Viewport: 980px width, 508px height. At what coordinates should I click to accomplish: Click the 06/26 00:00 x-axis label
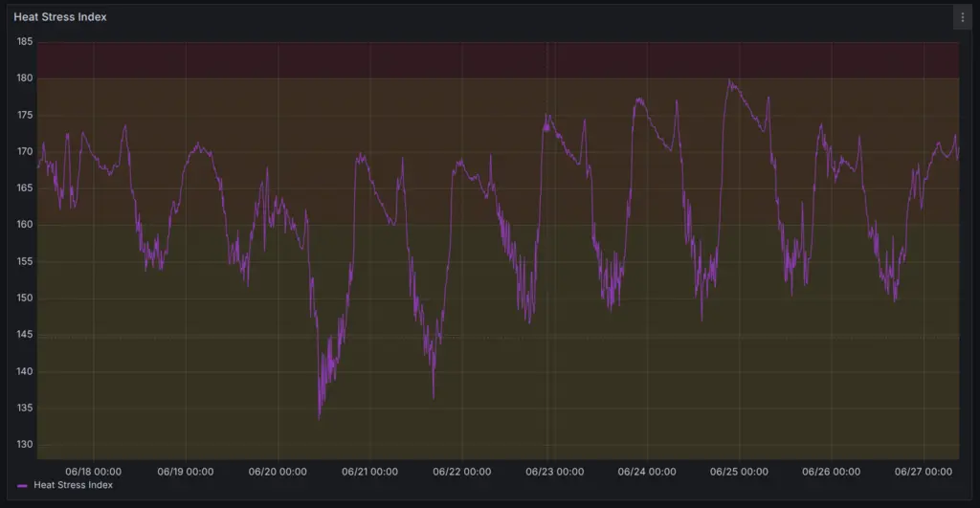[832, 472]
